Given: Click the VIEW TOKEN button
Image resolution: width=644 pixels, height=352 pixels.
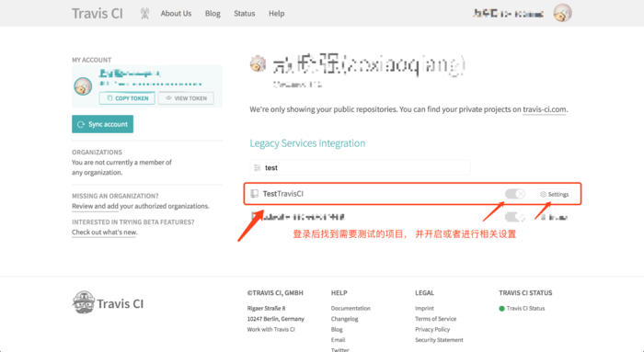Looking at the screenshot, I should tap(186, 98).
